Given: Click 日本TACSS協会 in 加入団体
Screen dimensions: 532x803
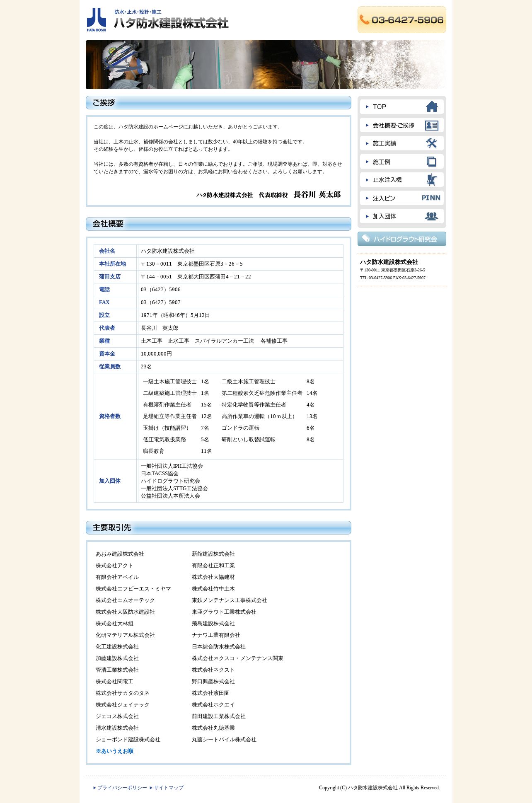Looking at the screenshot, I should tap(160, 474).
